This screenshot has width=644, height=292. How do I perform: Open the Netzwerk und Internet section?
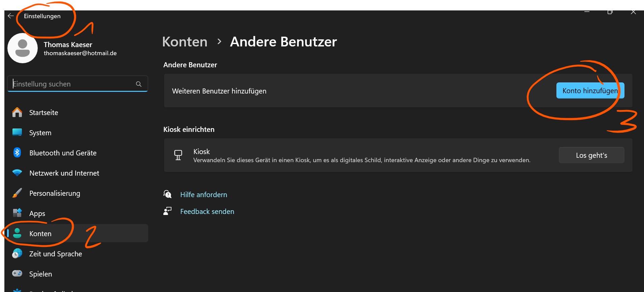pos(64,173)
